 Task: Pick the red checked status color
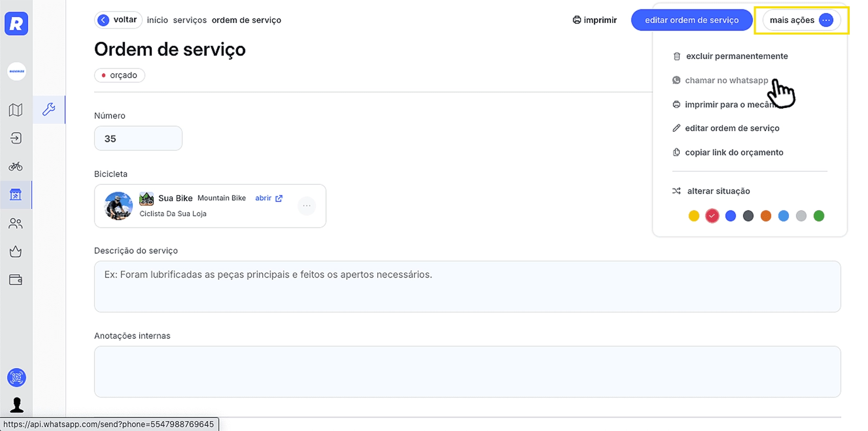(712, 216)
